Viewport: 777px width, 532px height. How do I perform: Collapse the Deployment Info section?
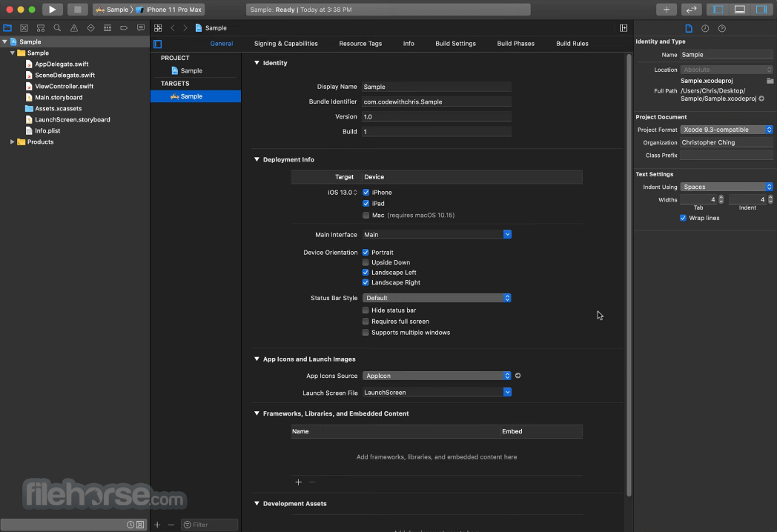click(257, 159)
